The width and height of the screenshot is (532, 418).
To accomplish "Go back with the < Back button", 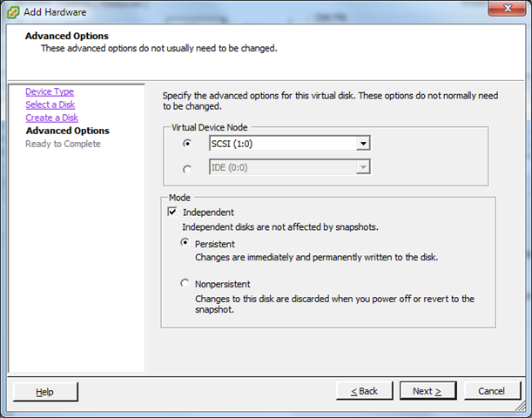I will pos(364,391).
